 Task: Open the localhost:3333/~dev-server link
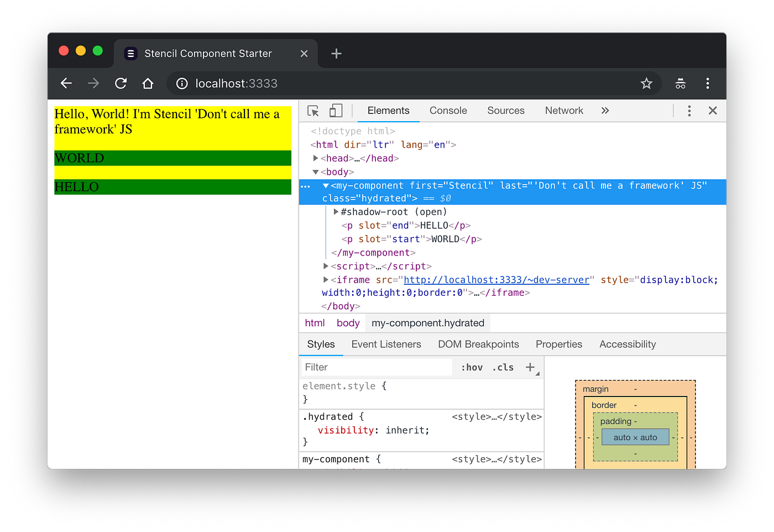pyautogui.click(x=496, y=280)
